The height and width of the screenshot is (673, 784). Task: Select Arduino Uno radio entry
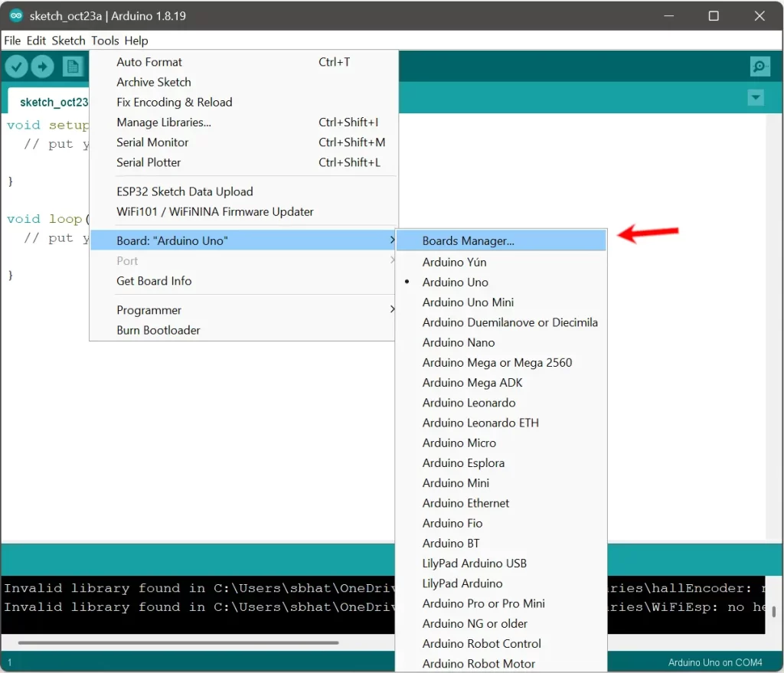click(x=455, y=282)
